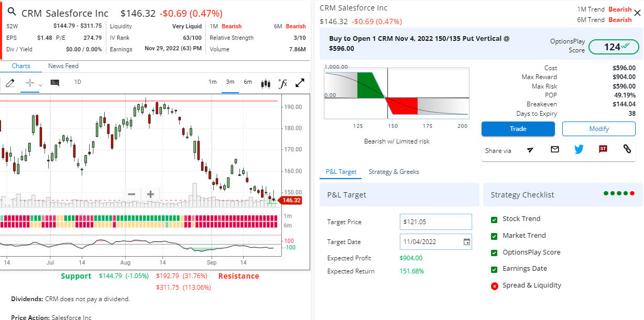This screenshot has width=644, height=320.
Task: Click the IV Rank 63/100 value
Action: point(192,38)
